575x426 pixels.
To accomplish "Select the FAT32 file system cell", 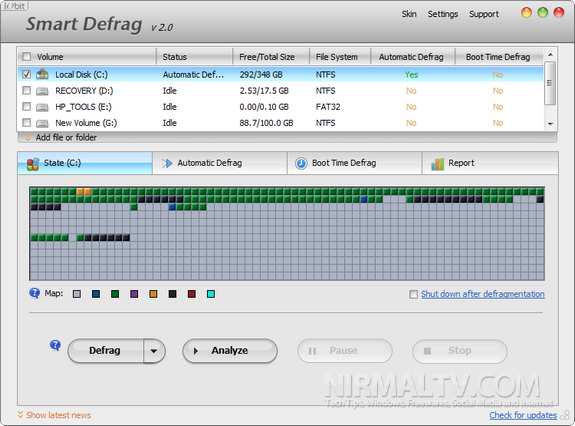I will [x=328, y=107].
